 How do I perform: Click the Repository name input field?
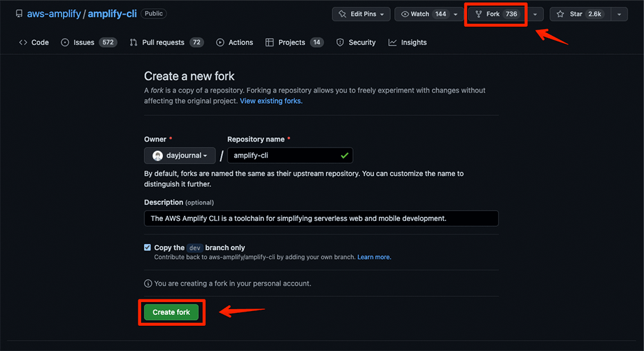pyautogui.click(x=290, y=156)
